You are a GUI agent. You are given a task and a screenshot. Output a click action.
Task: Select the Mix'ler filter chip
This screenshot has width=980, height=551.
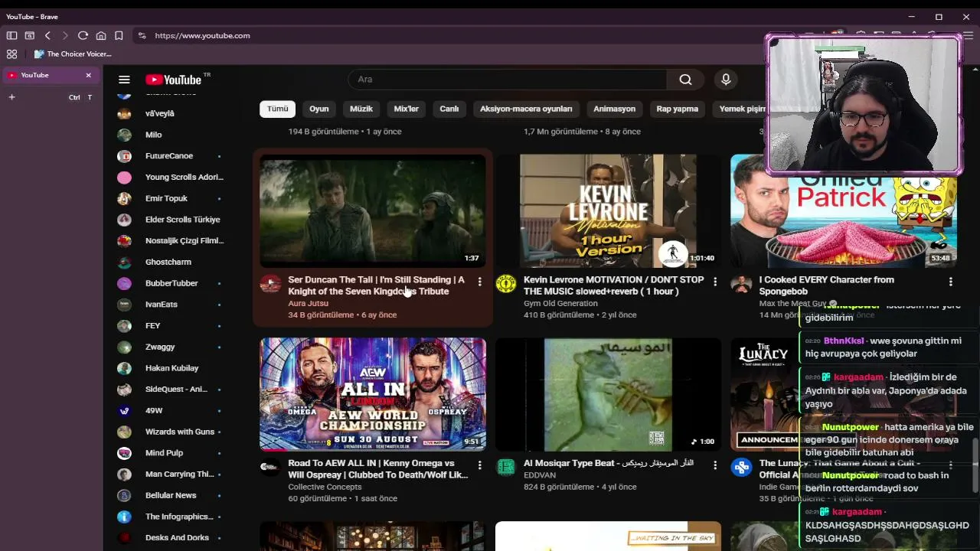[x=407, y=109]
